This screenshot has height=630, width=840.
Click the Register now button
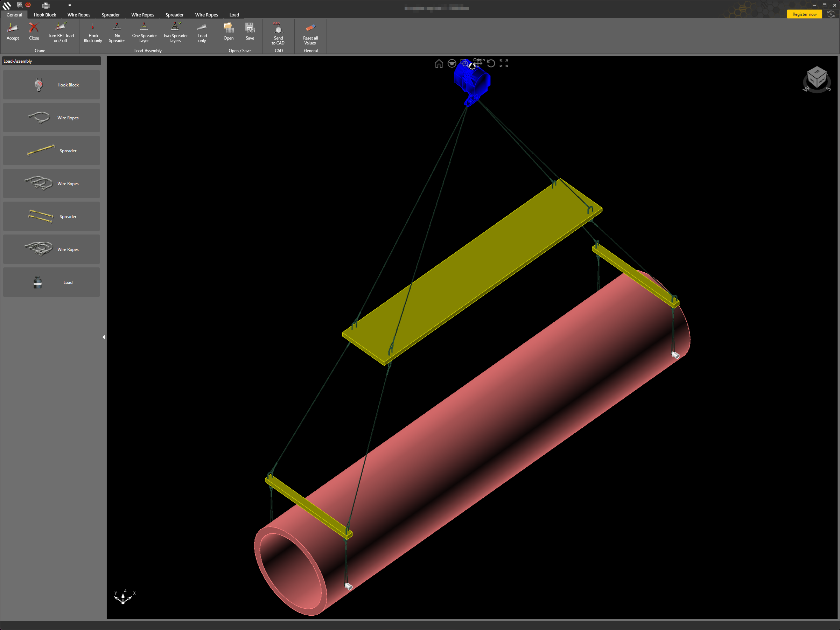[804, 14]
